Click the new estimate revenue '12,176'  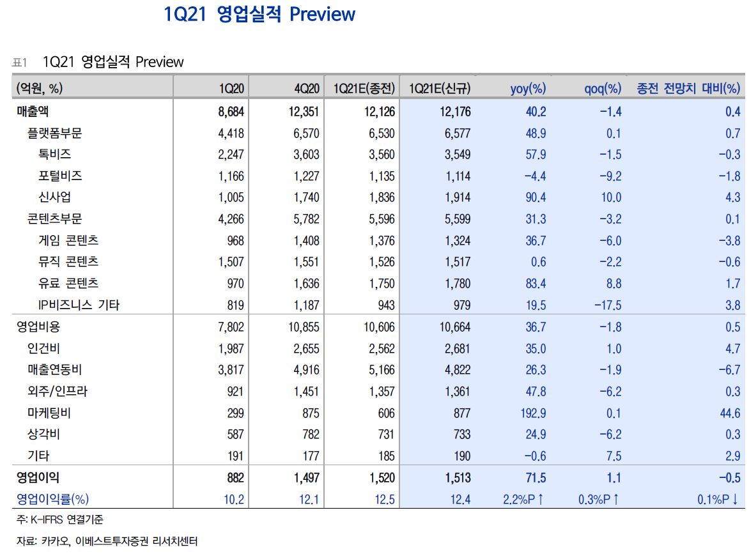455,112
